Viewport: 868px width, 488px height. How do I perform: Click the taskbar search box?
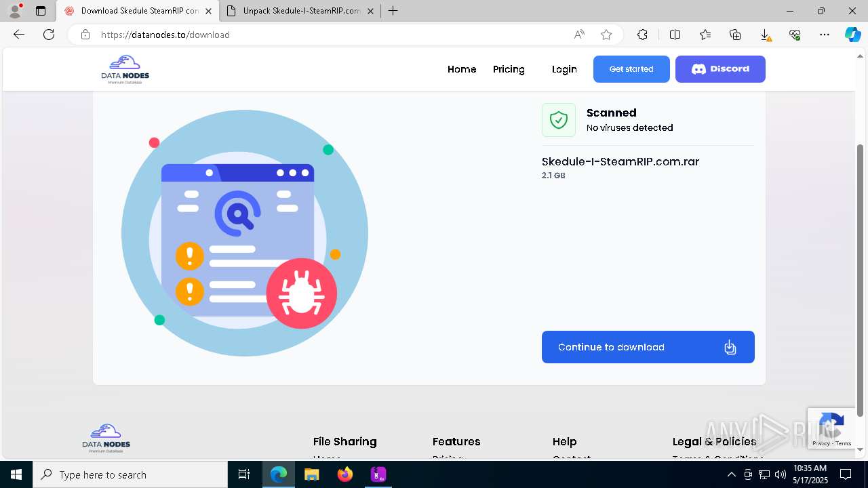pos(130,474)
